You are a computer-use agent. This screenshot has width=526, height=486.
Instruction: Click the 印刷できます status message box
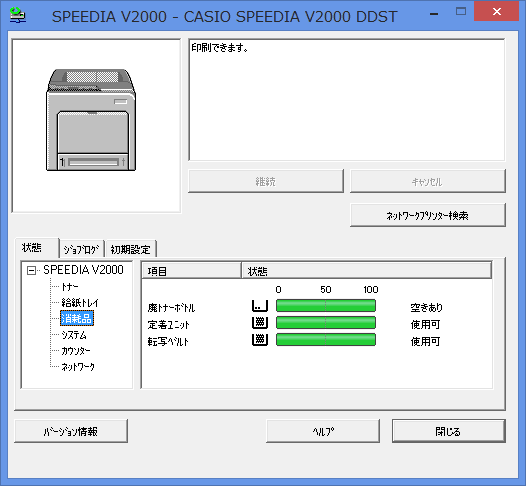tap(347, 100)
